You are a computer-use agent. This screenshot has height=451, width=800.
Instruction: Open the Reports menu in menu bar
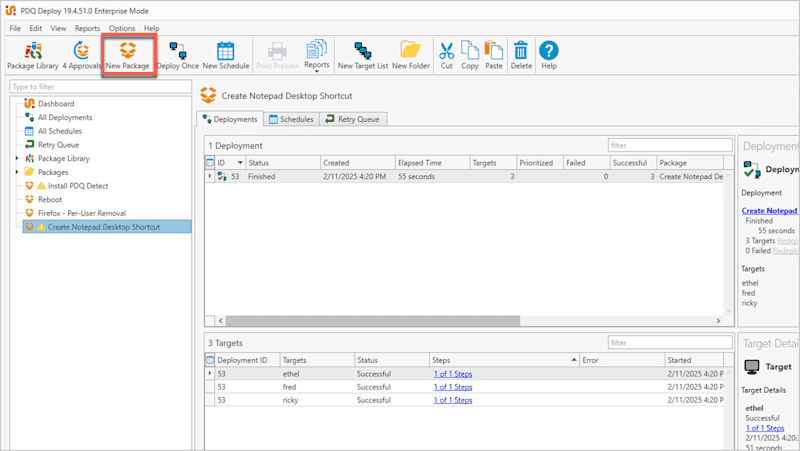click(x=87, y=28)
